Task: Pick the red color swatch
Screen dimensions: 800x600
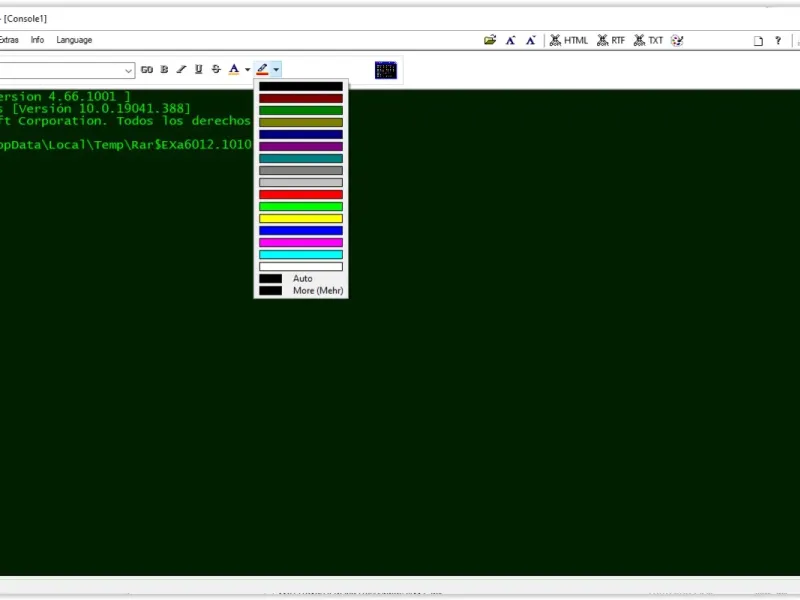Action: [x=301, y=194]
